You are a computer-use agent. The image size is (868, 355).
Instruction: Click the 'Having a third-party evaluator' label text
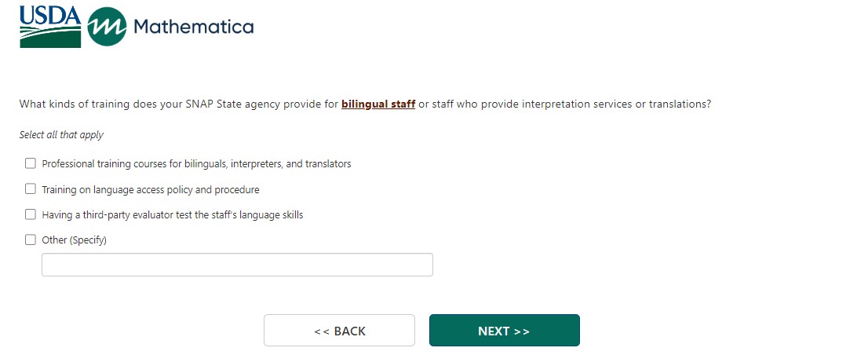(x=173, y=214)
